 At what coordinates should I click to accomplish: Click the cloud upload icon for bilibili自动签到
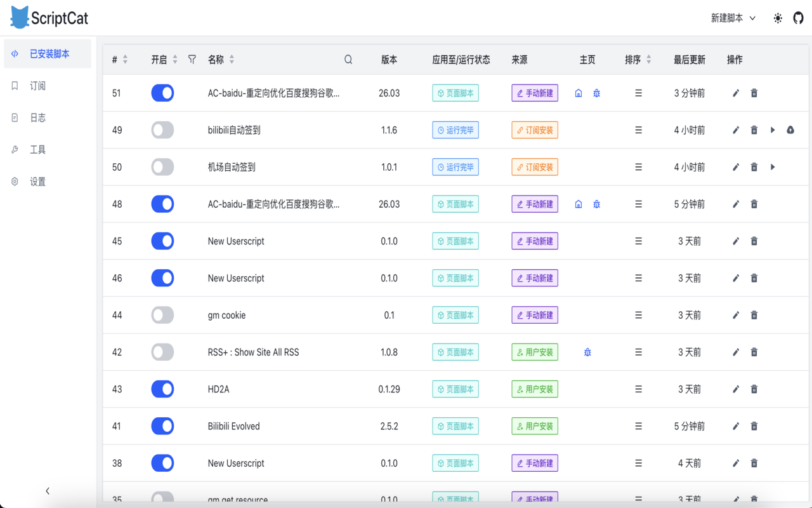(790, 130)
